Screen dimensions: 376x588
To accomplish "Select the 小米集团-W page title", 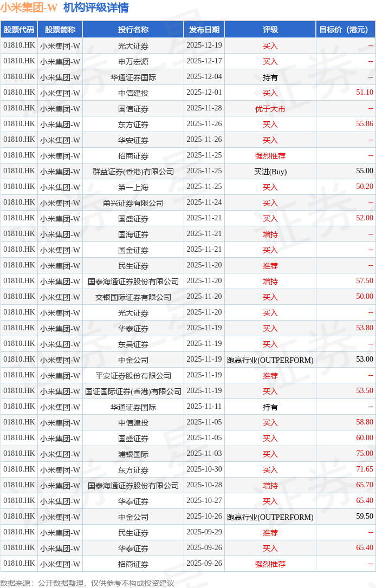I will tap(29, 8).
